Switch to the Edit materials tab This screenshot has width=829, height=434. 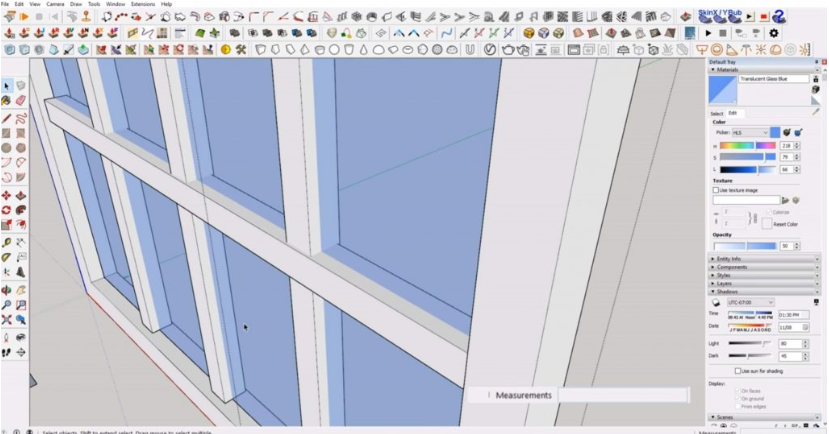[733, 113]
